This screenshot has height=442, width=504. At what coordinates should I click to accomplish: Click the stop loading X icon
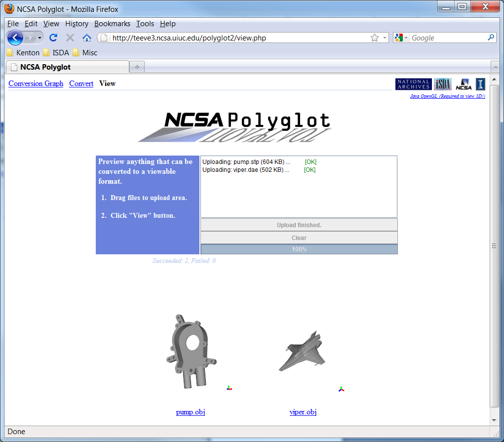point(70,38)
